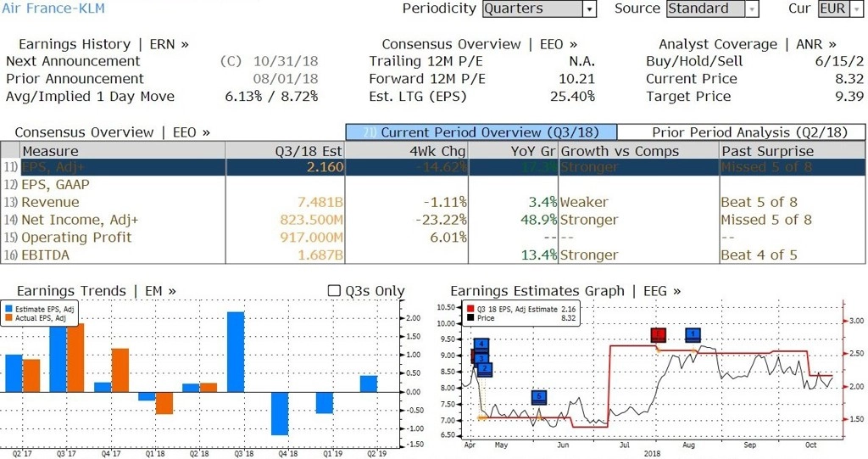Switch to Current Period Overview (Q3/18) tab
Viewport: 868px width, 459px height.
[x=481, y=132]
